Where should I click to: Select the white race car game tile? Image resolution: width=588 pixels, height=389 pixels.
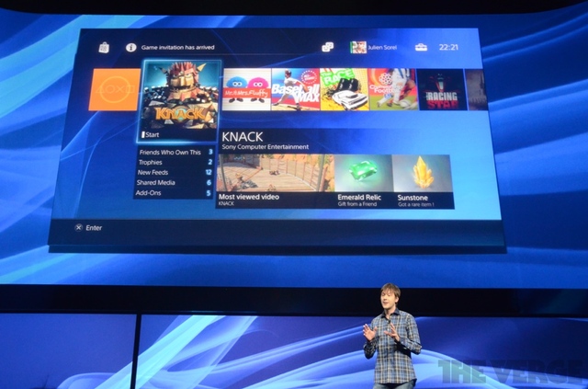coord(344,89)
